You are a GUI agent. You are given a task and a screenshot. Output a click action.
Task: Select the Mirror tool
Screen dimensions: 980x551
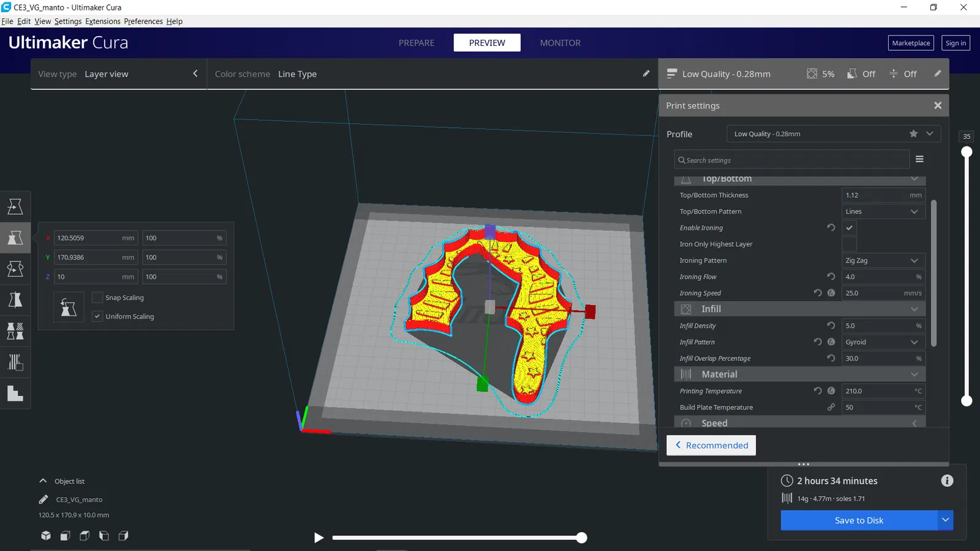[x=15, y=300]
